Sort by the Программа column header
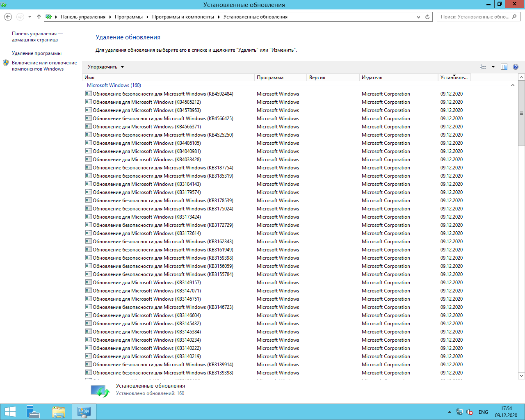The image size is (525, 420). pyautogui.click(x=281, y=77)
